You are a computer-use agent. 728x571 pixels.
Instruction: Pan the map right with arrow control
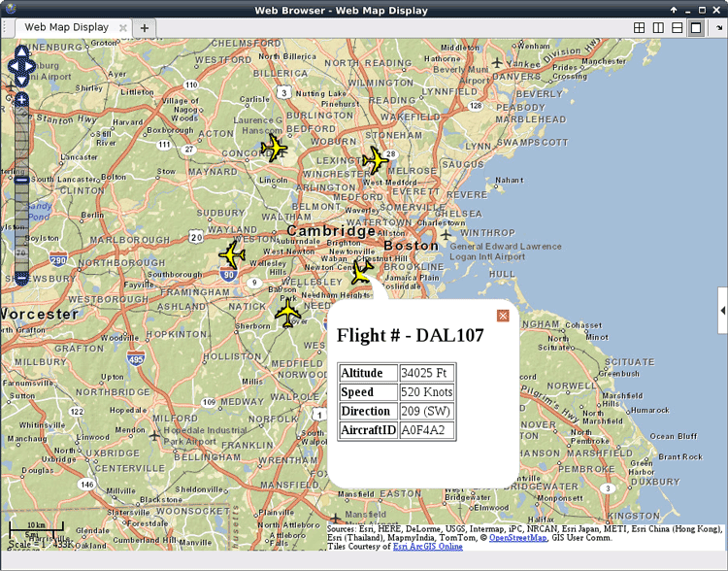tap(31, 67)
